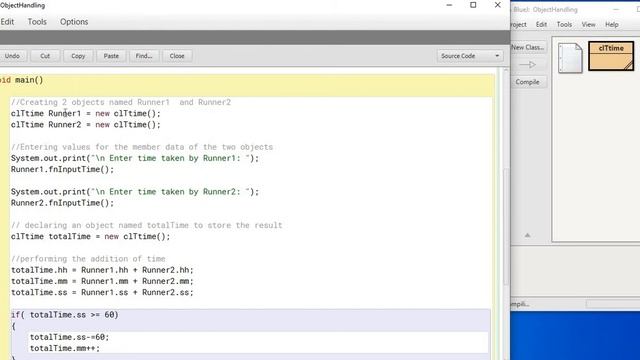Click Compile in BlueJ window
The height and width of the screenshot is (360, 640).
tap(527, 82)
